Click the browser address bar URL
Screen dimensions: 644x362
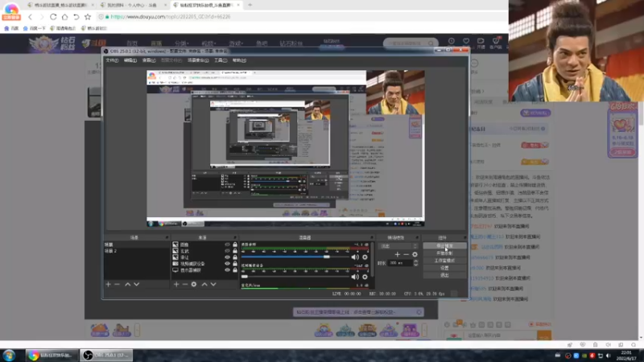171,17
